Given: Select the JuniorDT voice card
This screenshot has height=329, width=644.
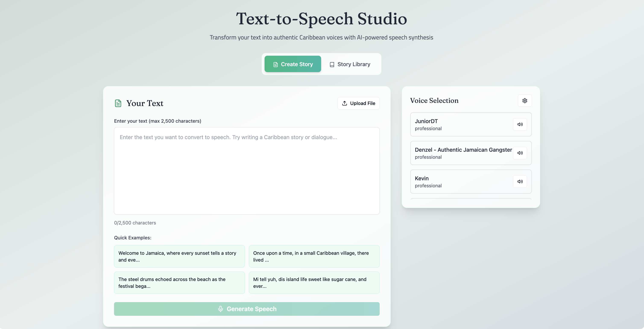Looking at the screenshot, I should (x=460, y=124).
